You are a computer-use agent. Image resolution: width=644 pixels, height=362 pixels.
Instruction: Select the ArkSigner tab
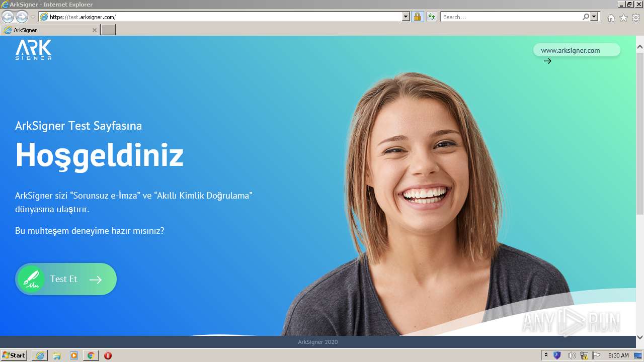pyautogui.click(x=49, y=30)
